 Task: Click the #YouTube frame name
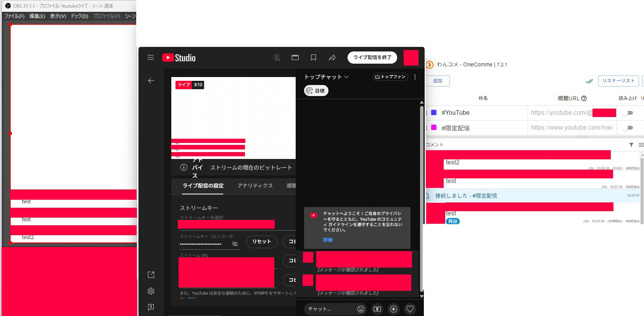[456, 113]
